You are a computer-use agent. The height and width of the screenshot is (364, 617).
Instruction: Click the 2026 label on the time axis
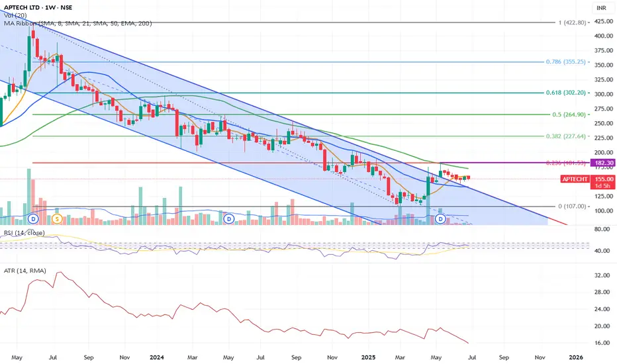(576, 357)
